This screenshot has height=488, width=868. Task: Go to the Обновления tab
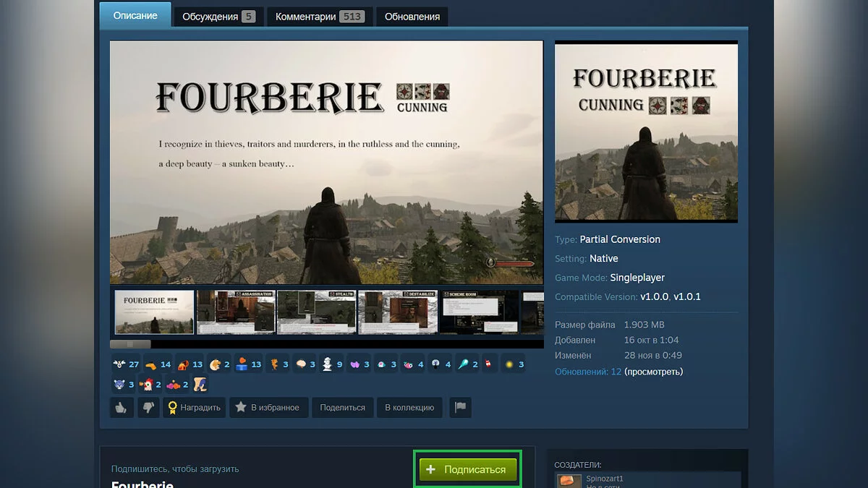point(412,17)
